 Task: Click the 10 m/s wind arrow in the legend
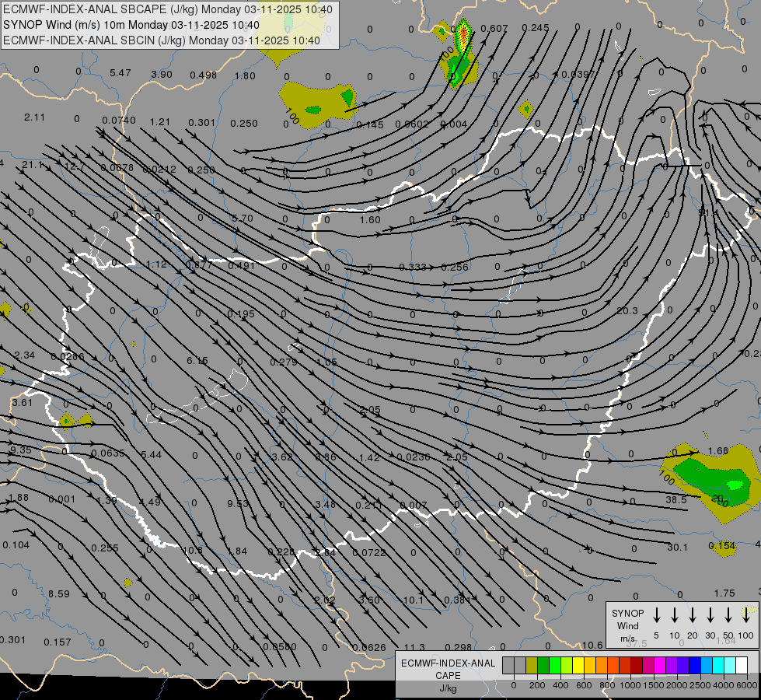[675, 615]
